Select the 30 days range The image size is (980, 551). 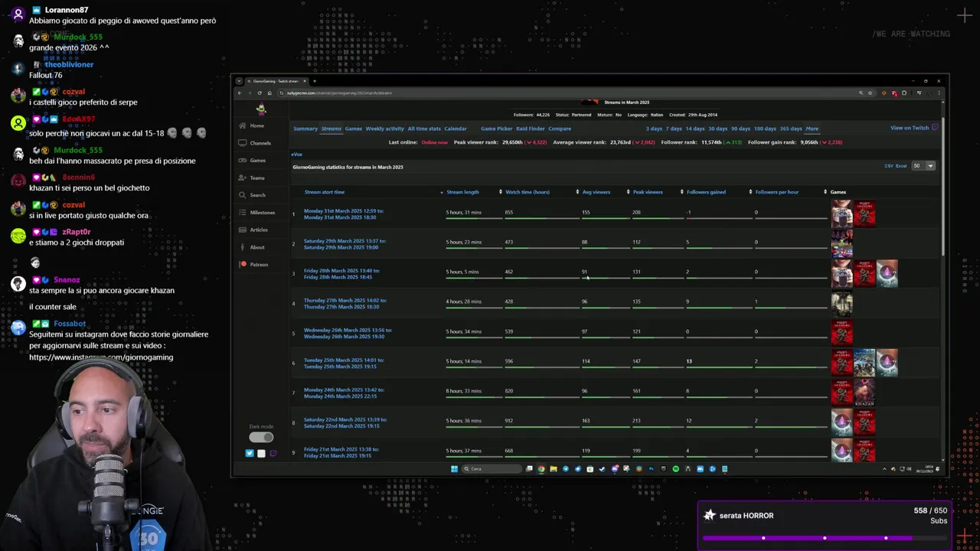pos(717,129)
